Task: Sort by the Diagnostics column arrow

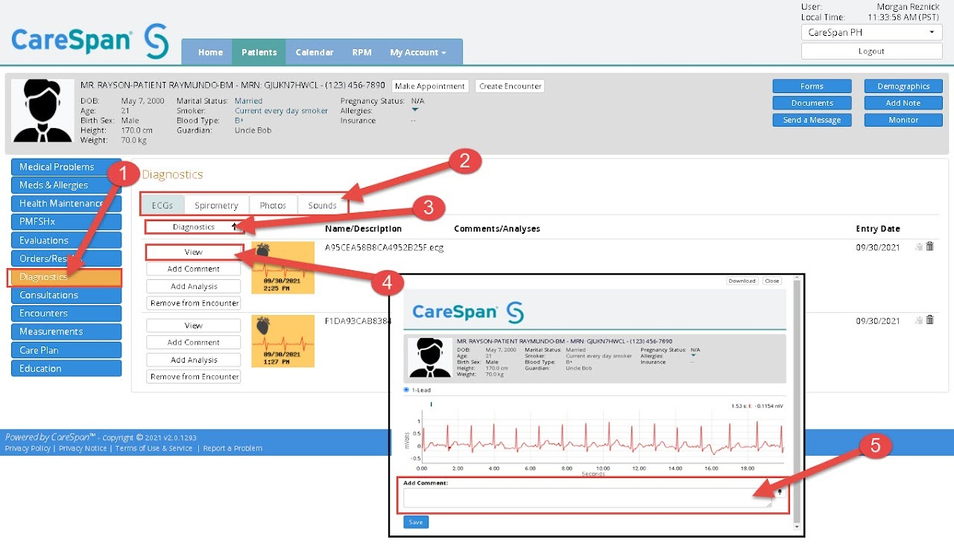Action: point(234,226)
